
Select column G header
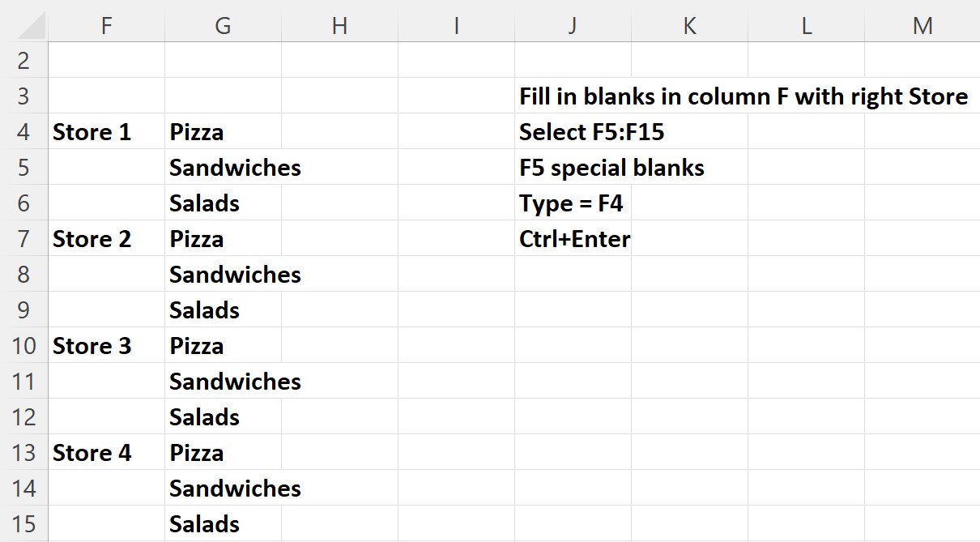tap(223, 26)
